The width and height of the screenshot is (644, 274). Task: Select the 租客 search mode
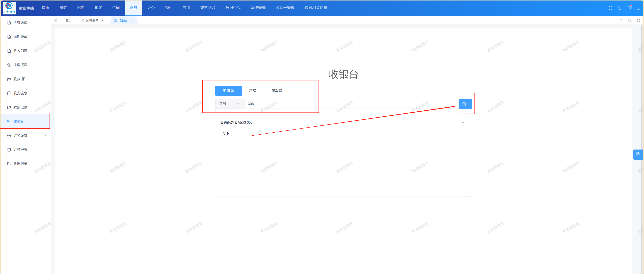pos(253,91)
